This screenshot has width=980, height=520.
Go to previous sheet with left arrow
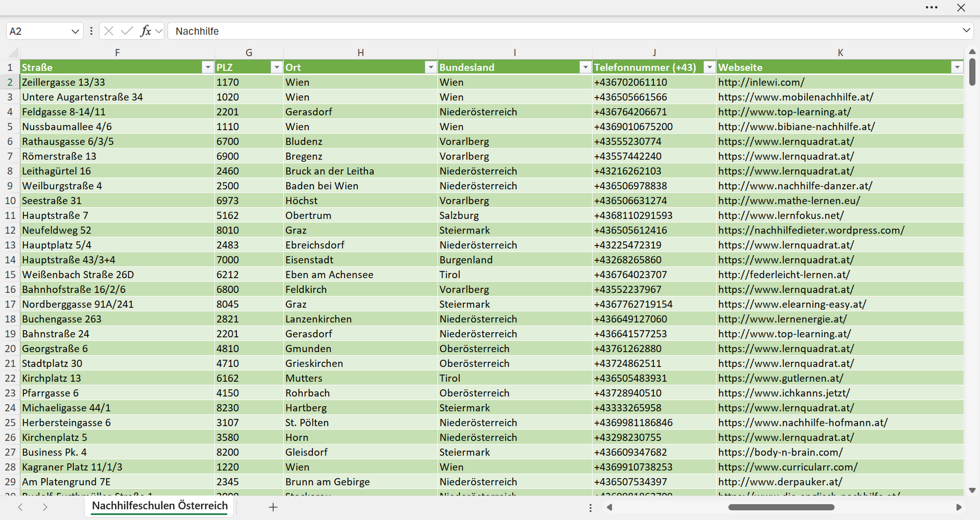click(20, 507)
